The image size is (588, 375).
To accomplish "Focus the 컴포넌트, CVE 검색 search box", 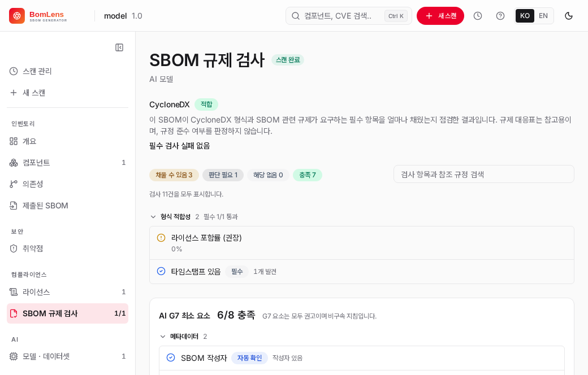I will 349,16.
